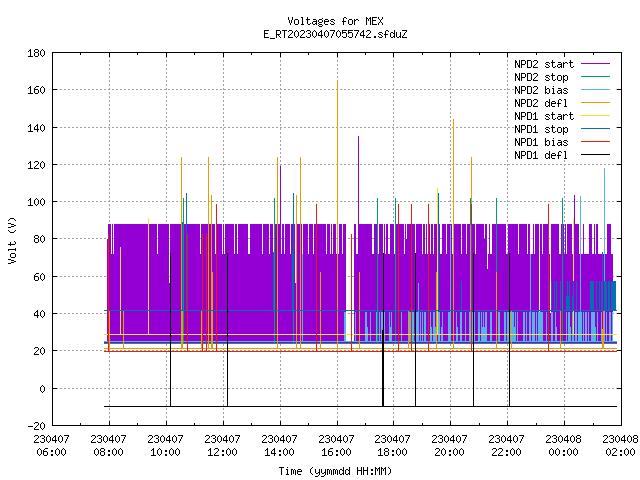This screenshot has height=480, width=640.
Task: Click the x-axis time label 02:00
Action: click(620, 452)
